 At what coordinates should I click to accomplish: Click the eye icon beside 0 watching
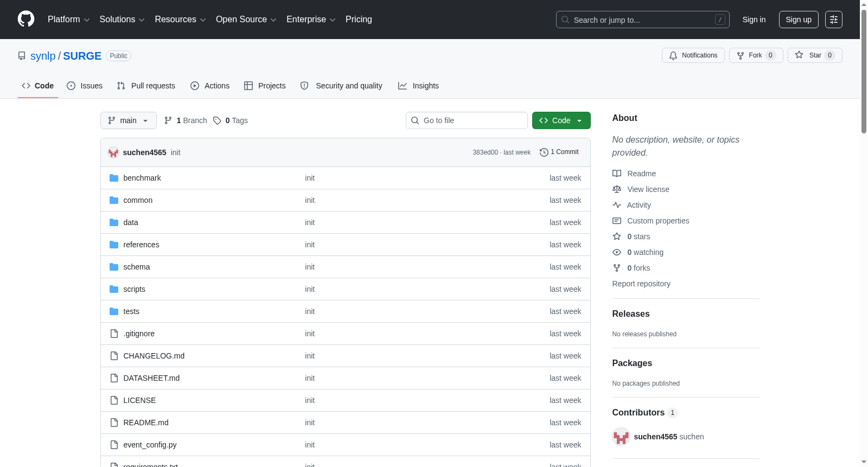click(x=617, y=252)
